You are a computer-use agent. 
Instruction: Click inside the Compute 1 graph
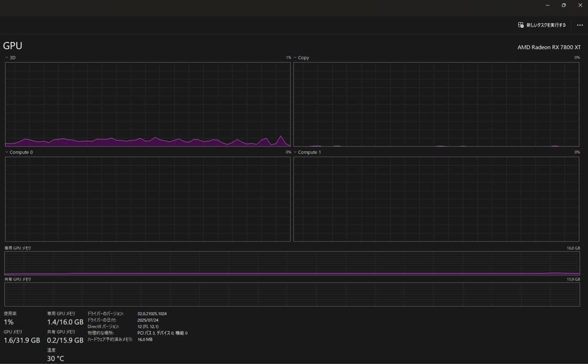click(436, 199)
